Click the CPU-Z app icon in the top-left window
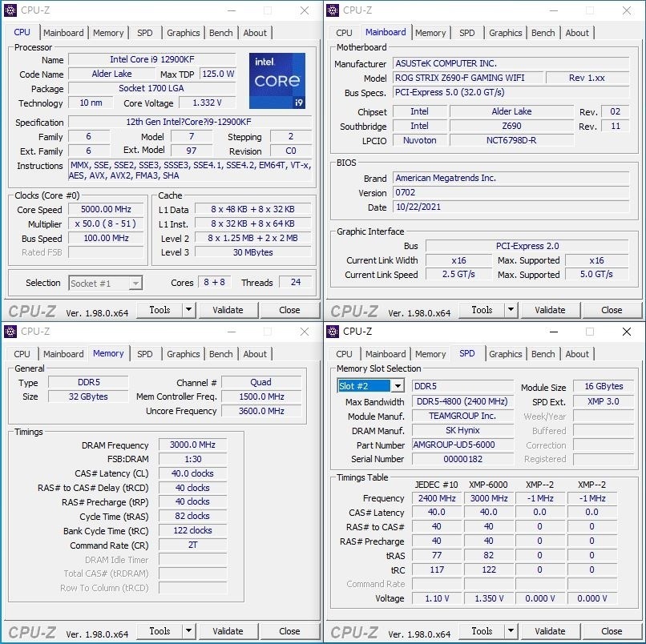Viewport: 646px width, 644px height. [x=10, y=10]
